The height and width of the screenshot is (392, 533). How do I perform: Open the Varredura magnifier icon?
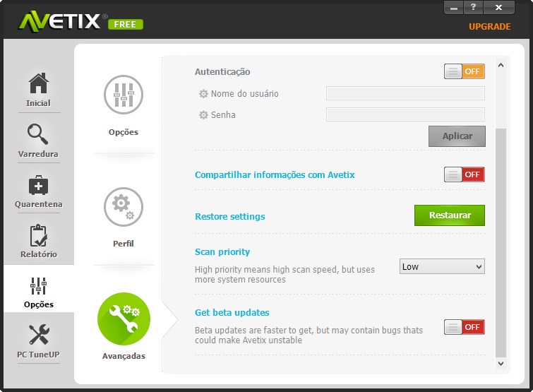pyautogui.click(x=37, y=134)
